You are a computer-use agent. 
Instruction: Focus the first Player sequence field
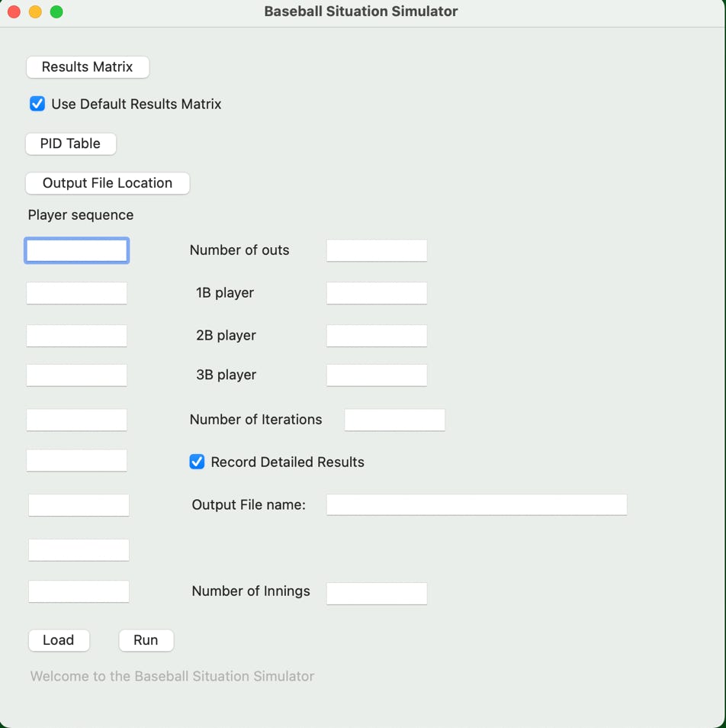[76, 251]
